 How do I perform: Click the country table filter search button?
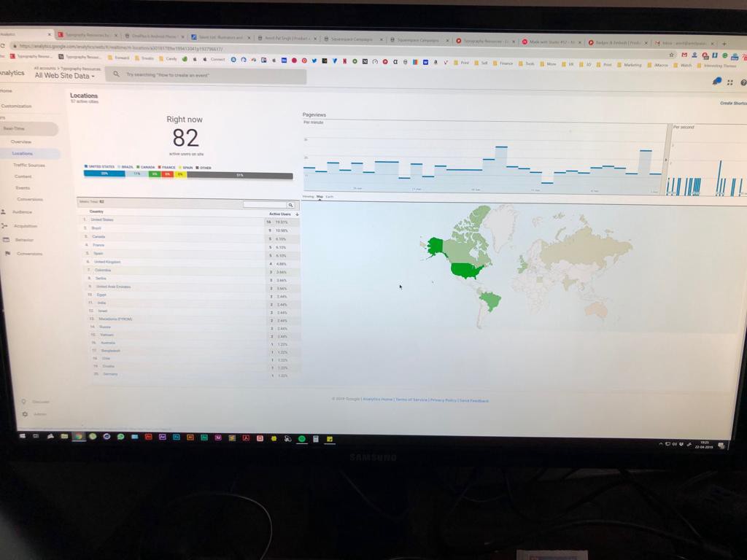[x=290, y=205]
